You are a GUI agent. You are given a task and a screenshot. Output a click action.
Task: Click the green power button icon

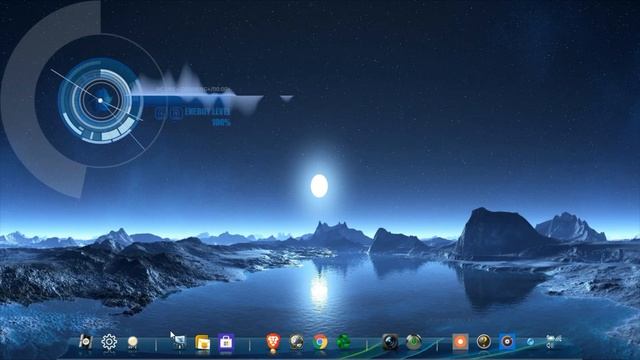tap(413, 342)
